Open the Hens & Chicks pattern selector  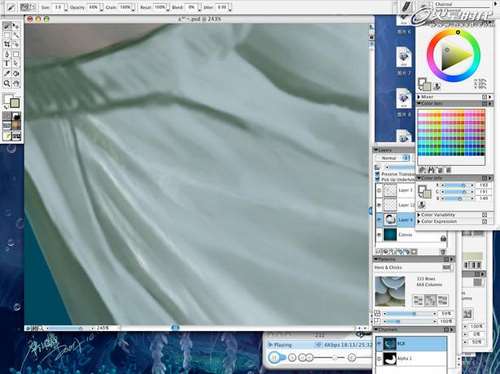click(447, 267)
